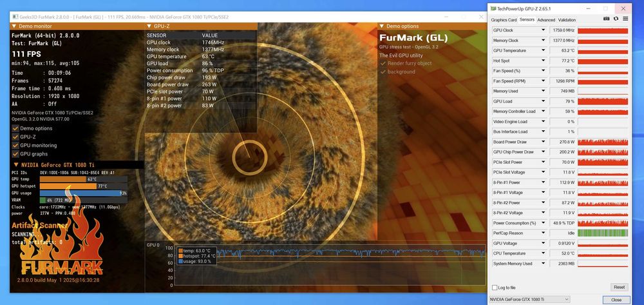Collapse the Demo options panel
Viewport: 644px width, 305px height.
(x=381, y=26)
